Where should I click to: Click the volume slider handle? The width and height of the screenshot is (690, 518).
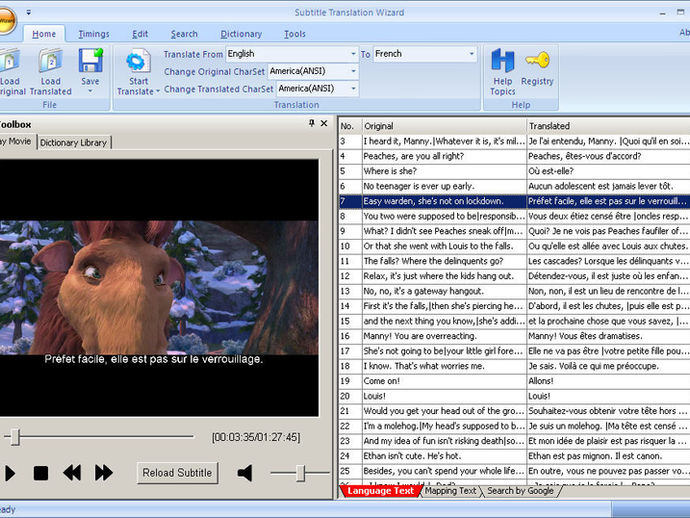(301, 474)
